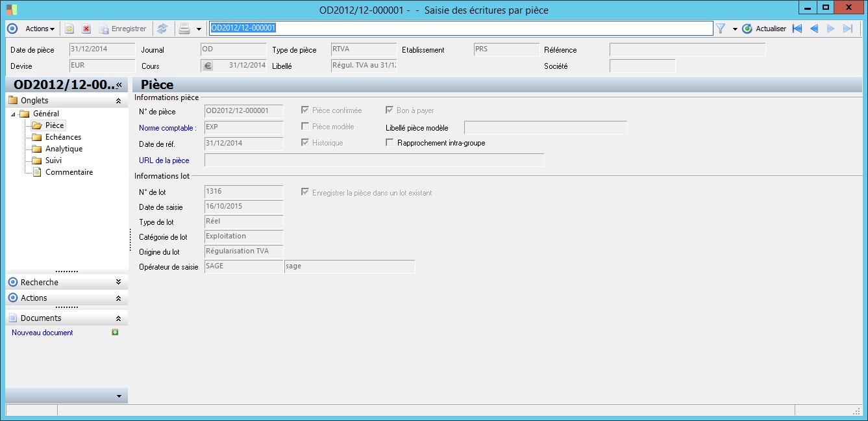Click the Echéances folder icon

37,137
